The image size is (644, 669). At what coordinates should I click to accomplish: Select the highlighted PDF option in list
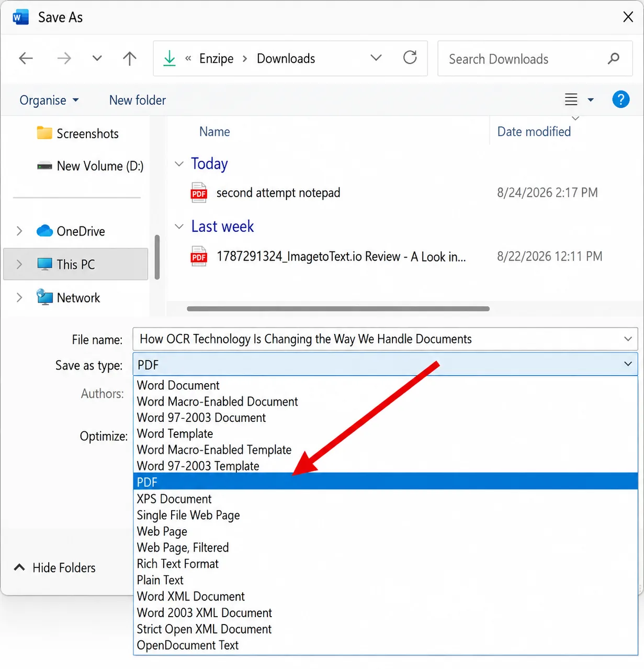coord(386,482)
